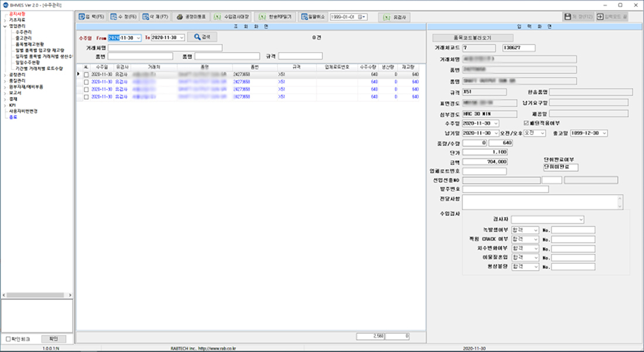This screenshot has width=644, height=352.
Task: Click the 입력(F5) toolbar button
Action: click(x=91, y=17)
